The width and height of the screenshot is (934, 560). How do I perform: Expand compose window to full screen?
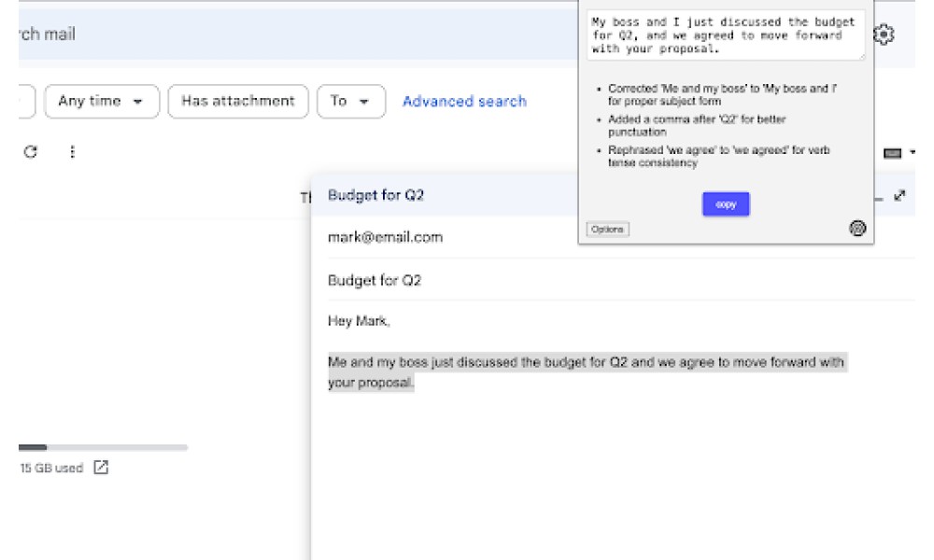899,195
